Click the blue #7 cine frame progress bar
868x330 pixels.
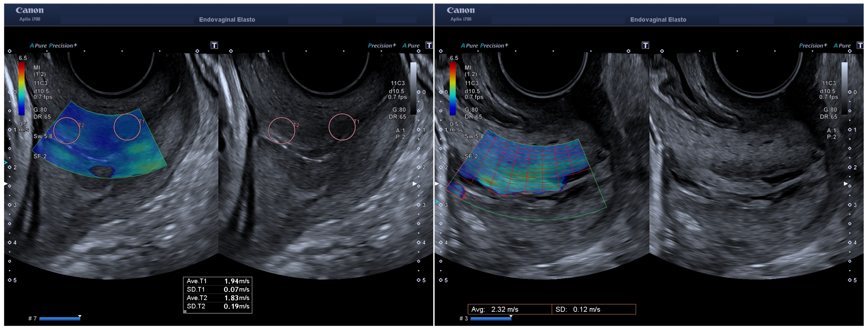coord(59,318)
